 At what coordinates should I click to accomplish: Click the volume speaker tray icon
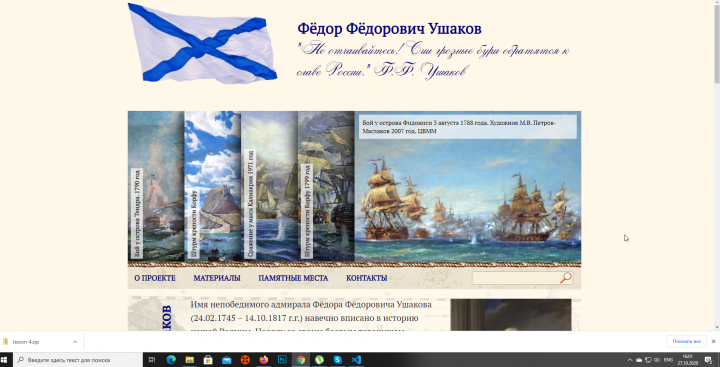click(657, 360)
